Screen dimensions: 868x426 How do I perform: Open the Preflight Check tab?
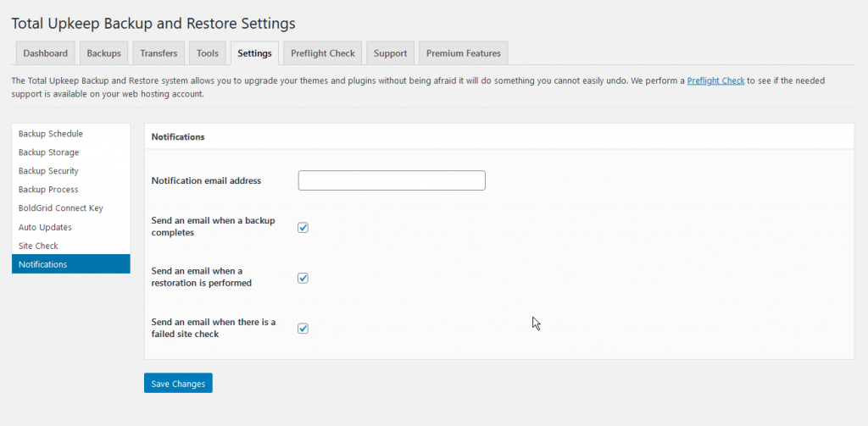(x=322, y=53)
